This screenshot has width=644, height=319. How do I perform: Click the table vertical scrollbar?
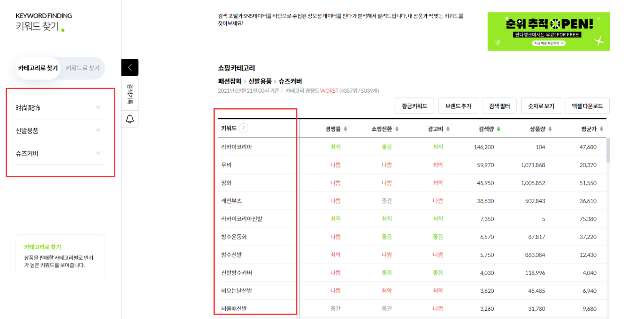coord(608,151)
